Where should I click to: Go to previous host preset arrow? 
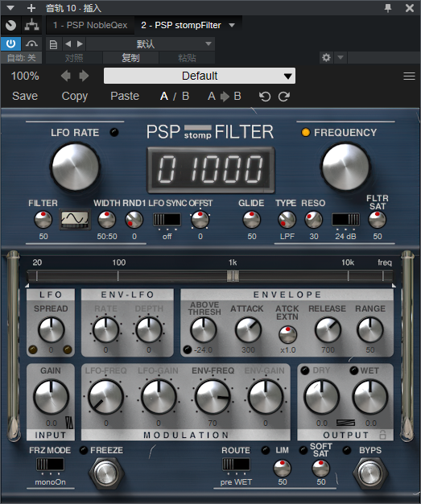[68, 43]
